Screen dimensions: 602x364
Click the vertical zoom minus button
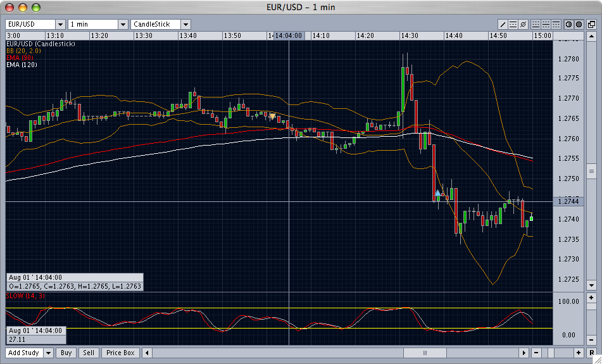(x=591, y=340)
